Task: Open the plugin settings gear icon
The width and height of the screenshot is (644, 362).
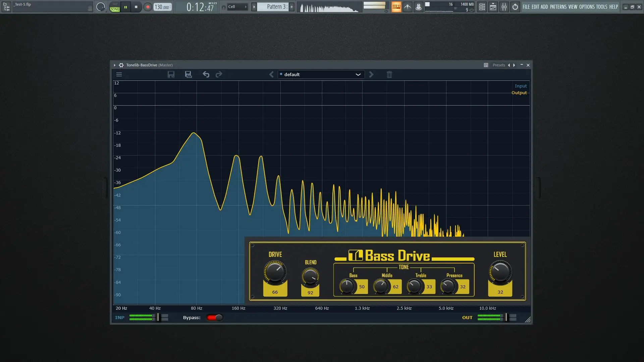Action: 121,65
